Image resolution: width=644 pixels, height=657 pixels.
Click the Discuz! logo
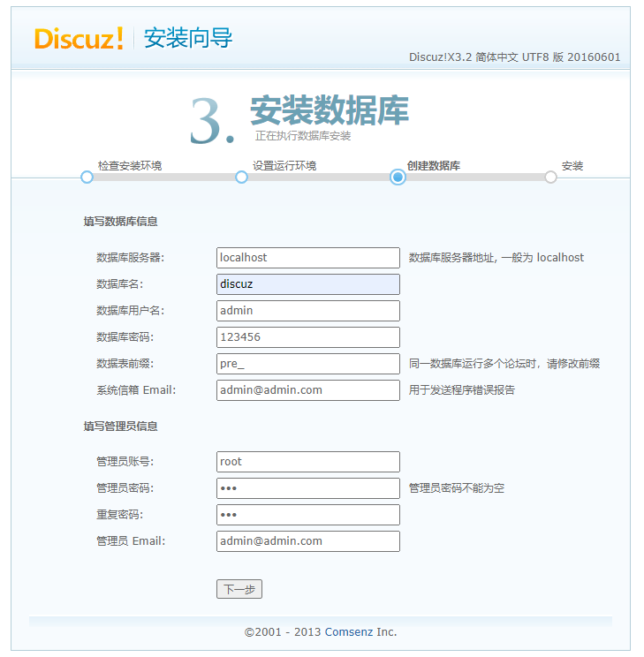(x=79, y=39)
